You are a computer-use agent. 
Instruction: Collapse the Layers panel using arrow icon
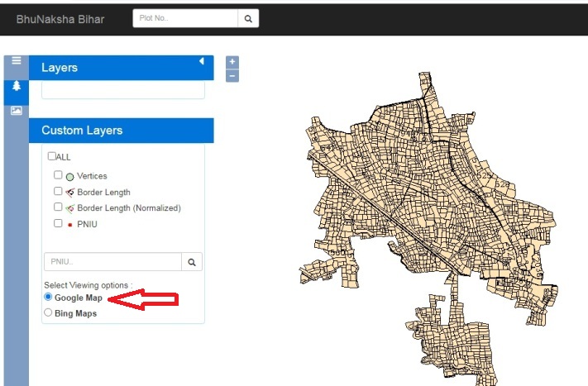coord(201,62)
